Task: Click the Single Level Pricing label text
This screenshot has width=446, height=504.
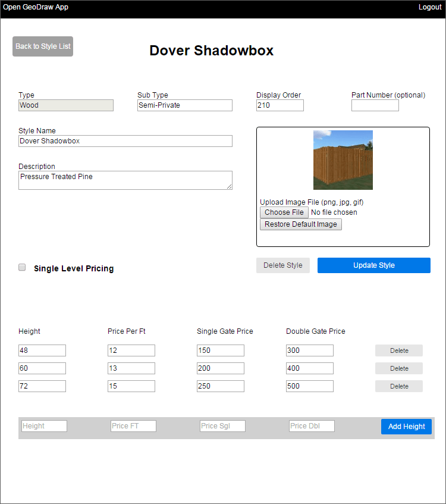Action: 74,269
